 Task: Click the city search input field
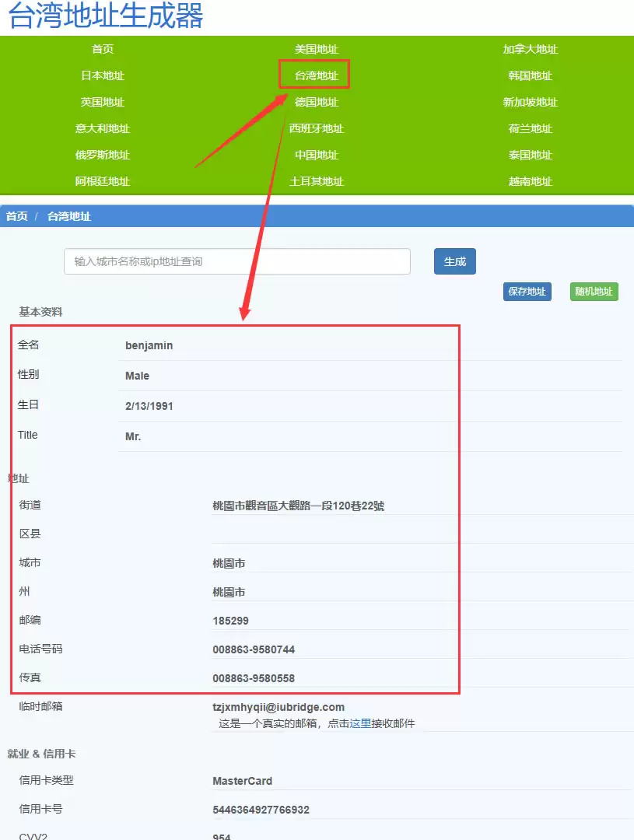click(x=236, y=261)
